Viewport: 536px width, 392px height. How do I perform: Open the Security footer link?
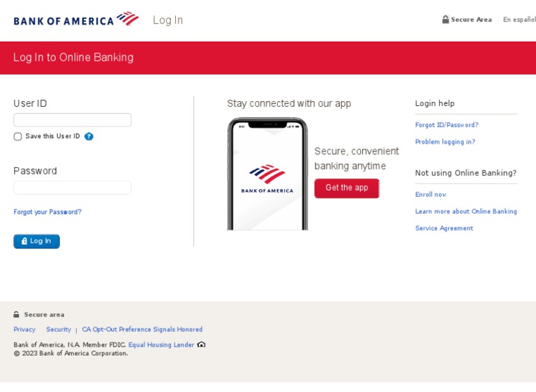point(59,329)
